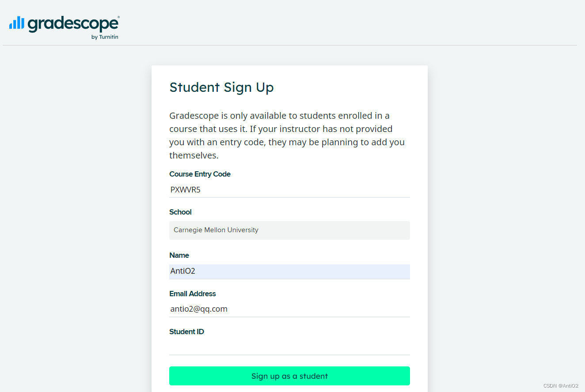
Task: Focus the empty Student ID input
Action: (289, 347)
